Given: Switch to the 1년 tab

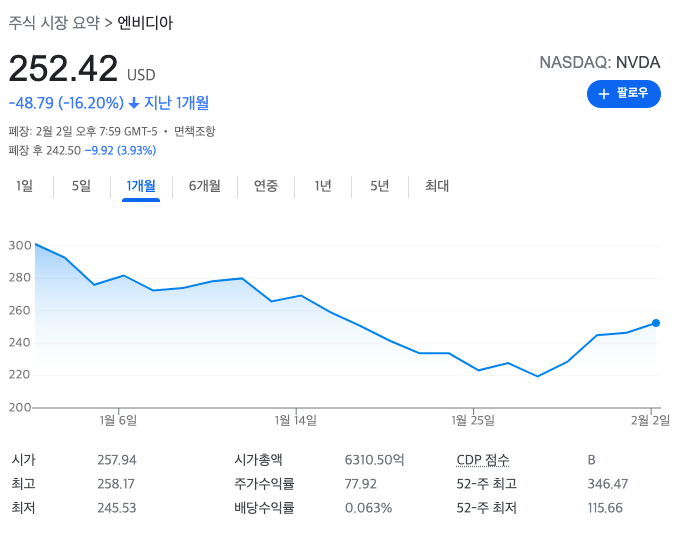Looking at the screenshot, I should click(323, 186).
